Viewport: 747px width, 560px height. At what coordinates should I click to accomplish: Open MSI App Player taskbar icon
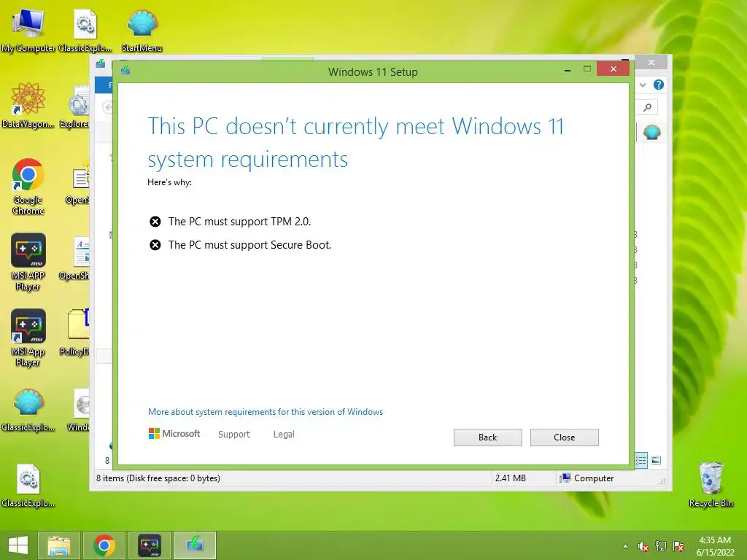pos(149,545)
